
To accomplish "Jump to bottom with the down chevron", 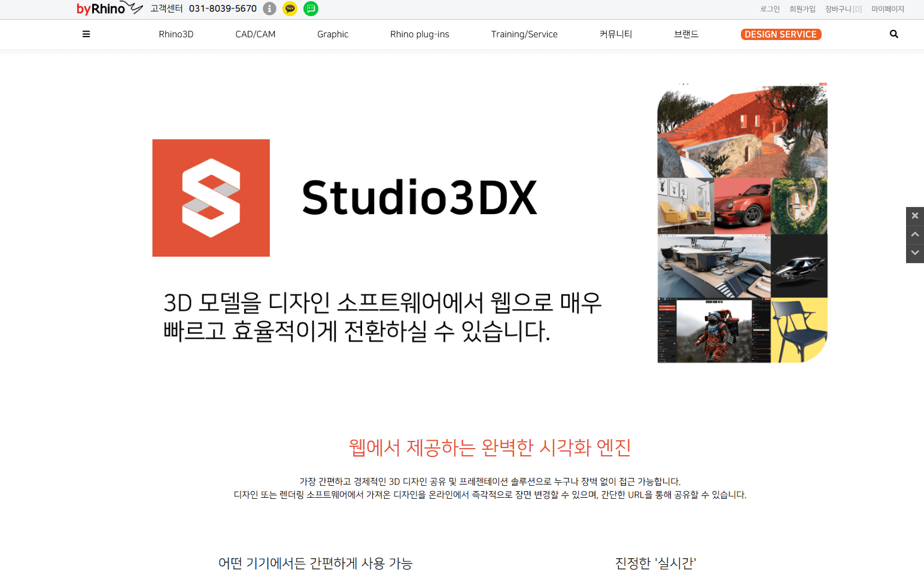I will (914, 253).
